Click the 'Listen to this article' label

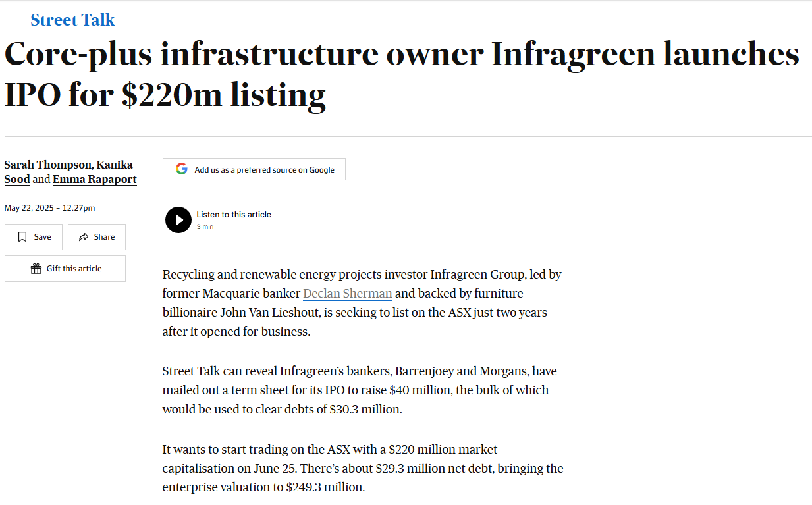point(234,215)
